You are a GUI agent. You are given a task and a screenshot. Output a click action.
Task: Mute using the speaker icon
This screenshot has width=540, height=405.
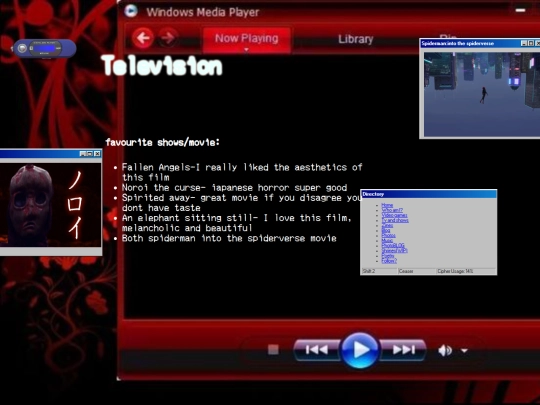(x=445, y=351)
